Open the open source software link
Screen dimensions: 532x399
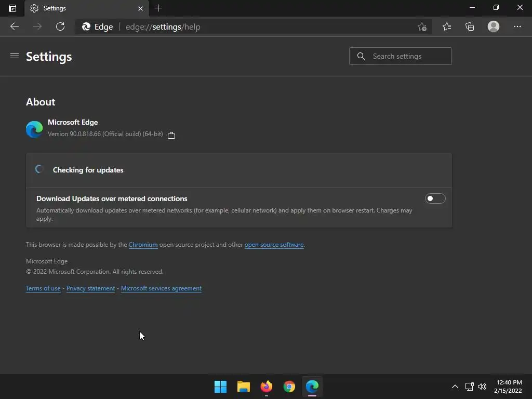[274, 245]
